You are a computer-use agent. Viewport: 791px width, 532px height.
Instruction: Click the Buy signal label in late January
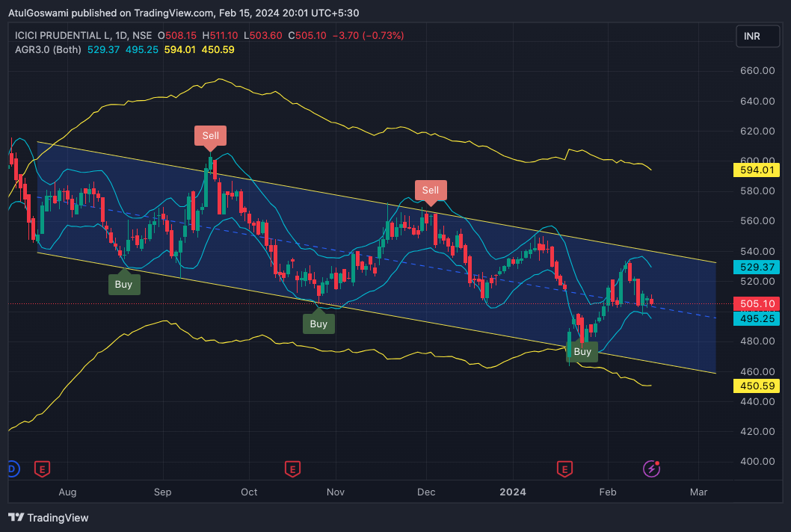pyautogui.click(x=582, y=351)
